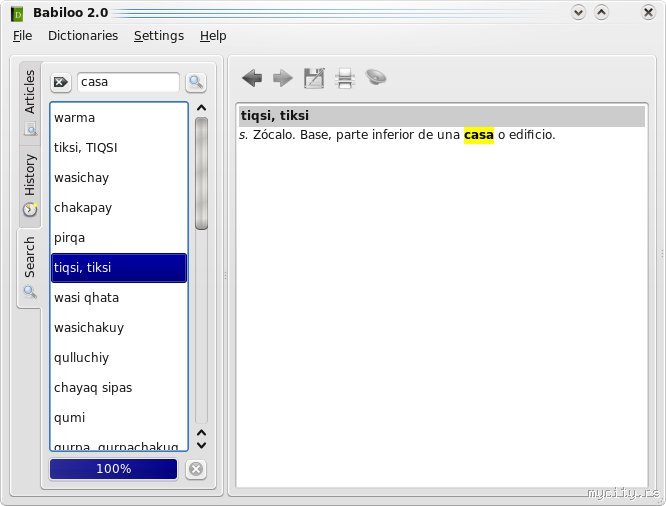Print the current article
This screenshot has width=666, height=506.
[x=345, y=78]
